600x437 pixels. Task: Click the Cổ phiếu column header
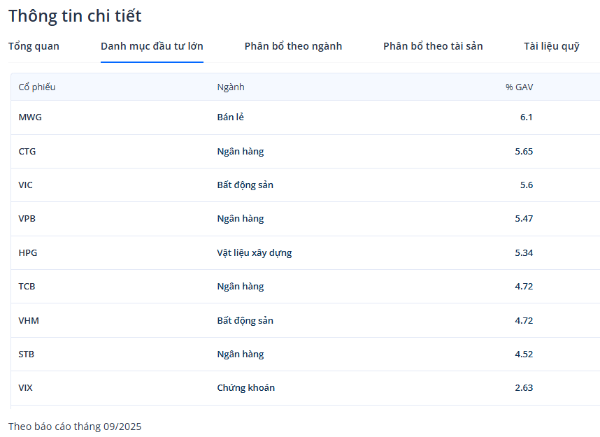37,87
